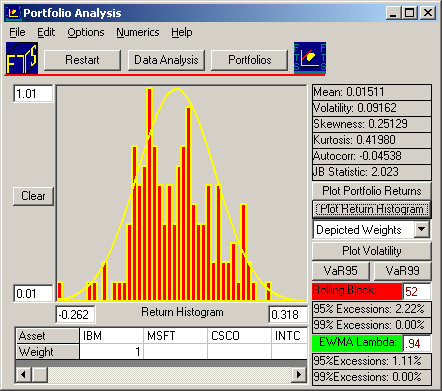Open the File menu

(17, 32)
